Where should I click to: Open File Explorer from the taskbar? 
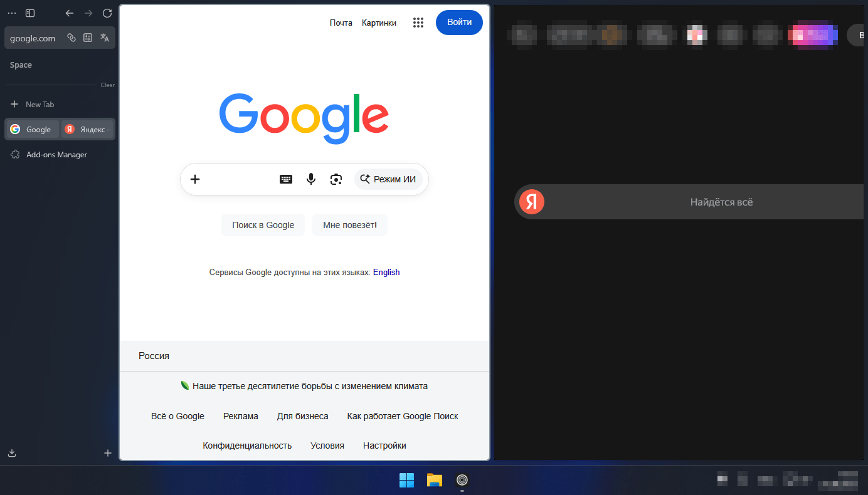(x=435, y=480)
